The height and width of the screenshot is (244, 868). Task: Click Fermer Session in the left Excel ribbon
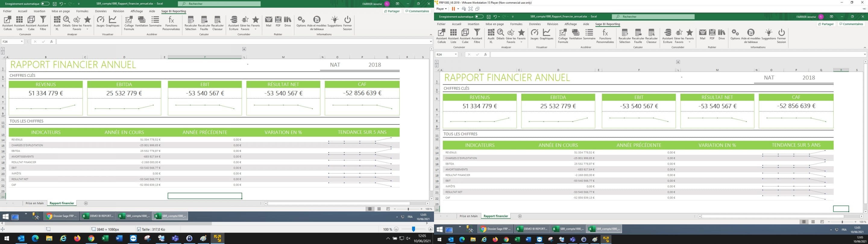(348, 23)
